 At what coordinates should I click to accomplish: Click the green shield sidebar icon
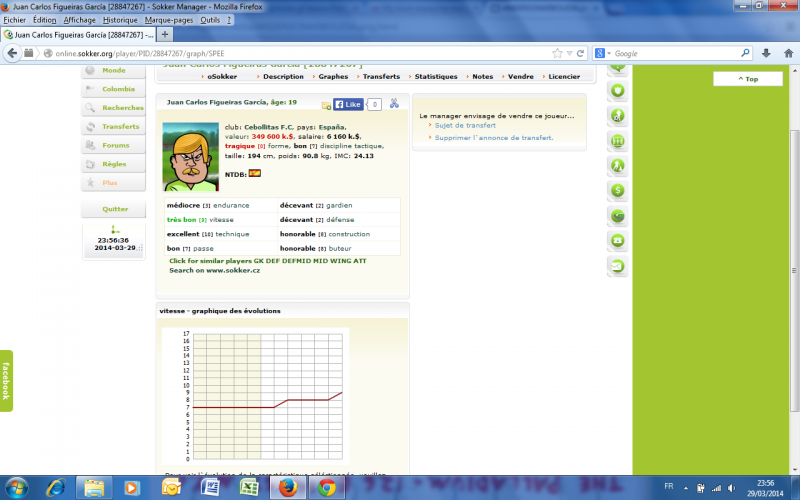pyautogui.click(x=618, y=90)
